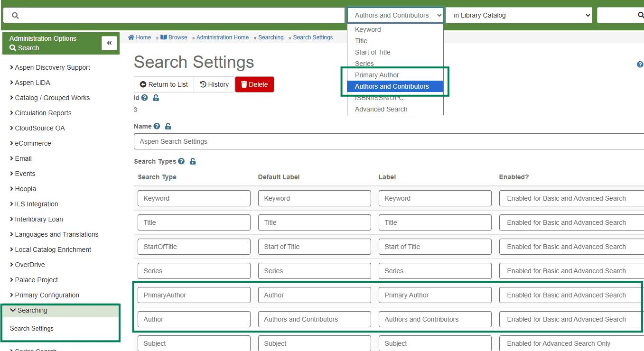Click the Label field in the Subject row
This screenshot has width=644, height=351.
coord(435,343)
